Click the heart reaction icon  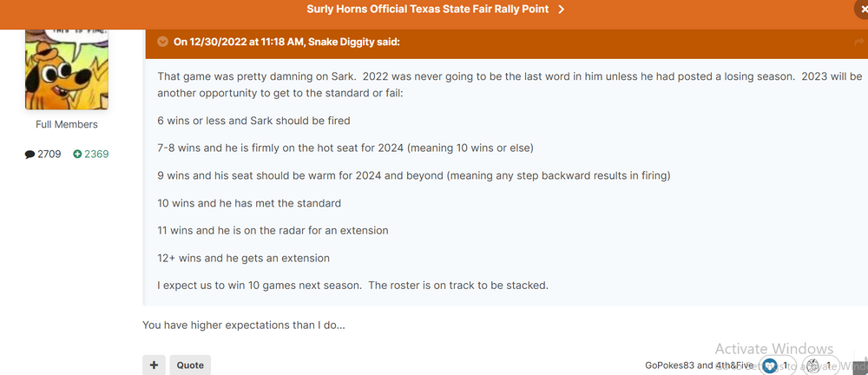click(770, 365)
